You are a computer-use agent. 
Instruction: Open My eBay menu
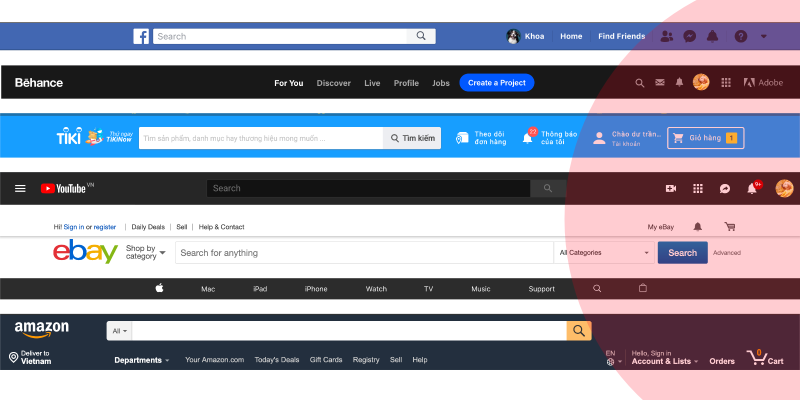click(661, 227)
